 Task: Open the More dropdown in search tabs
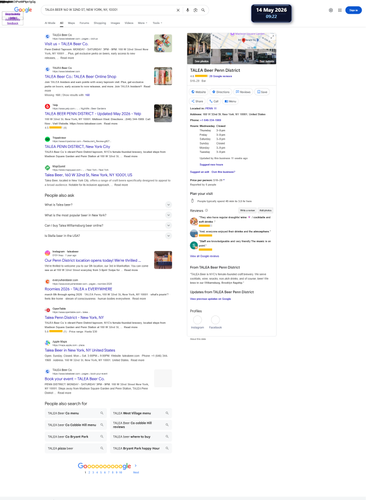[142, 23]
